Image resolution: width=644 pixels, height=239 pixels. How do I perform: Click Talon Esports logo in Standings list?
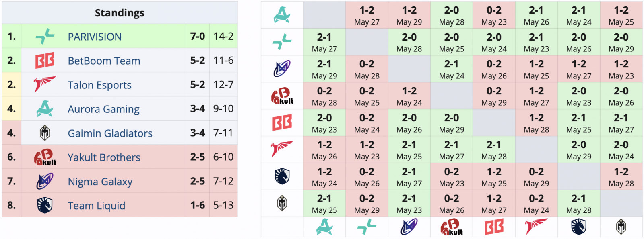coord(45,84)
